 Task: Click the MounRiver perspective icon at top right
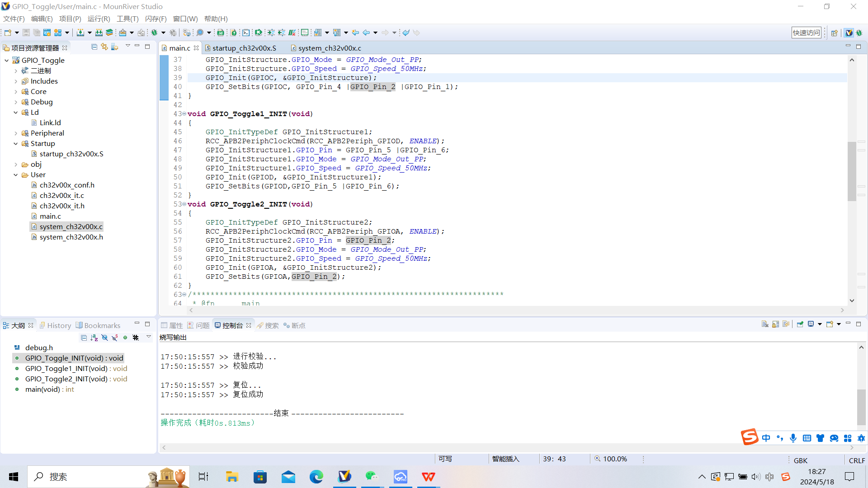(849, 33)
